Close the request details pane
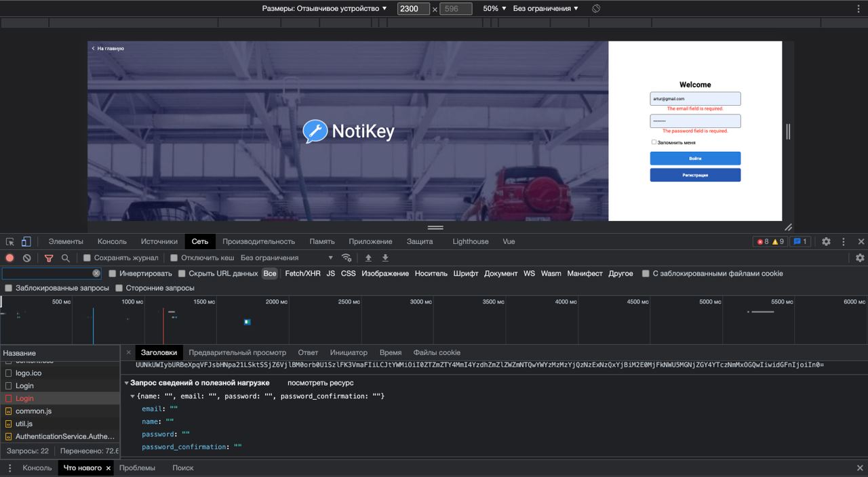 coord(129,352)
